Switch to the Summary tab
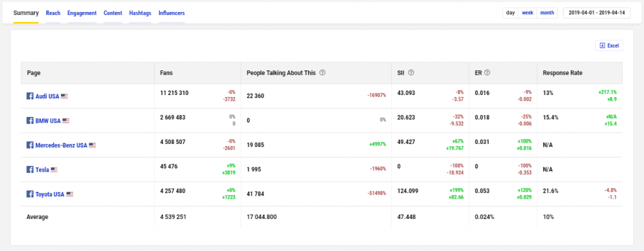 point(26,13)
